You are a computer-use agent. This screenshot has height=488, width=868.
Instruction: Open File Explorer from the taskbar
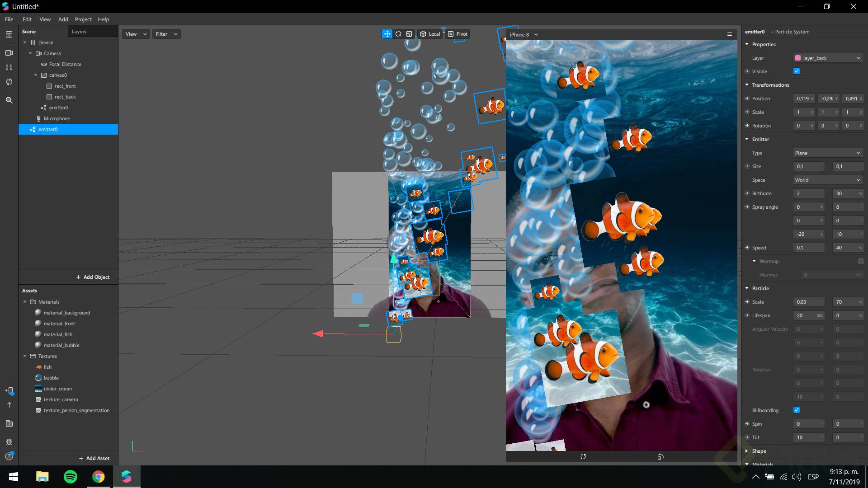point(42,477)
